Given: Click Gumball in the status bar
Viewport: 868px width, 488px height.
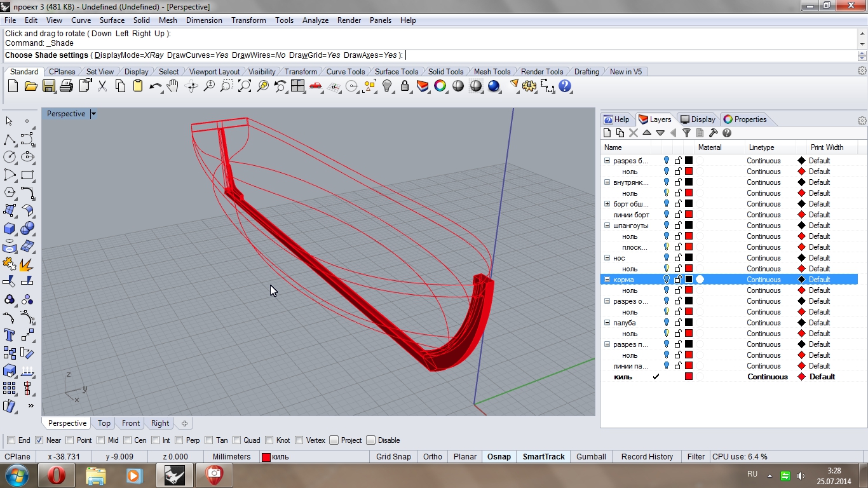Looking at the screenshot, I should tap(591, 456).
